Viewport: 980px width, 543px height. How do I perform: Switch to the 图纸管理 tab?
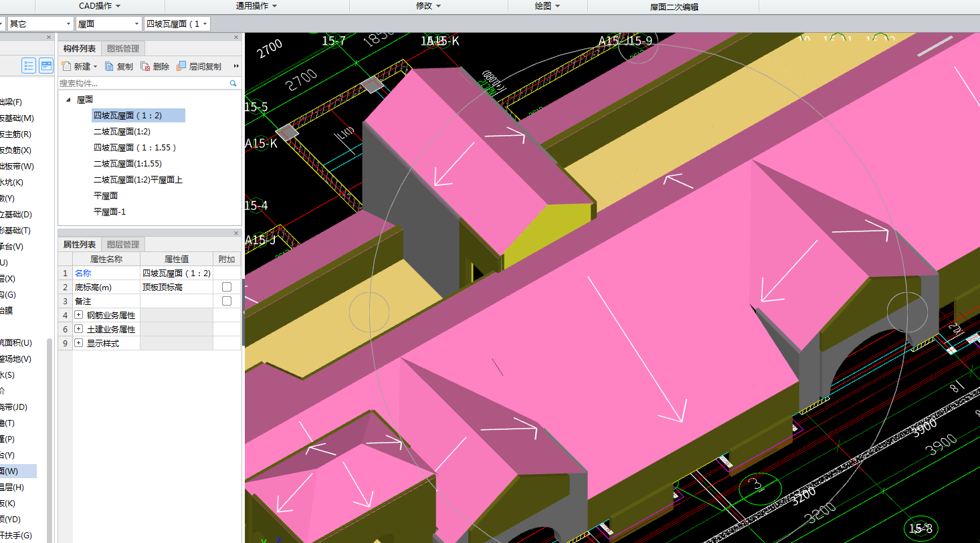122,48
